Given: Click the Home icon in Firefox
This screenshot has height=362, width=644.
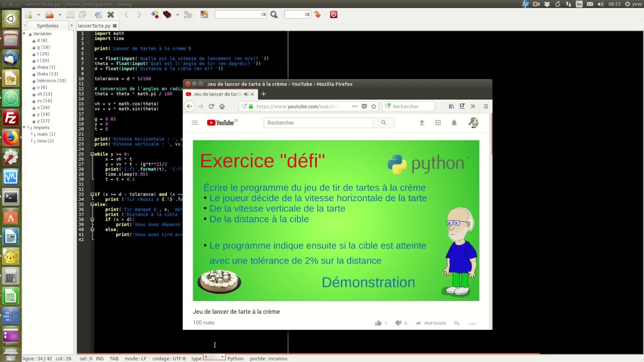Looking at the screenshot, I should click(222, 106).
